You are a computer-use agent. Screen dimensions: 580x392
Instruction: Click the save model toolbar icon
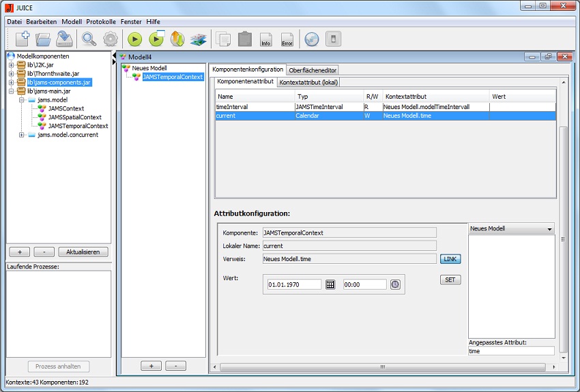click(x=65, y=39)
